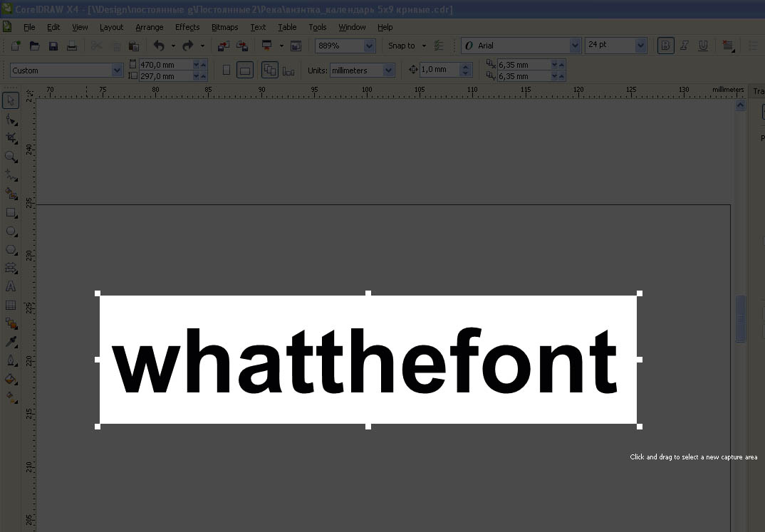Undo the last action
The width and height of the screenshot is (765, 532).
click(159, 46)
